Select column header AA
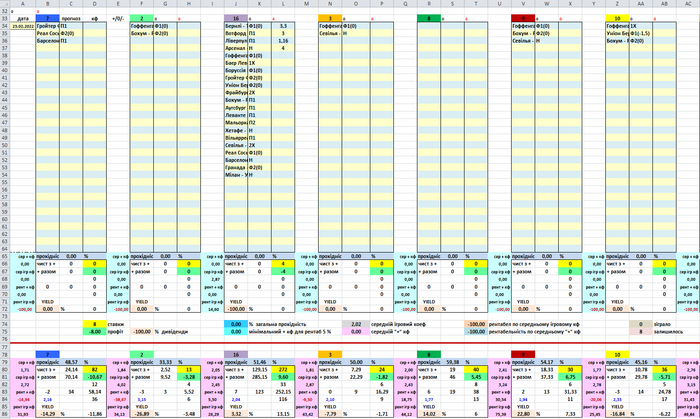Screen dimensions: 700x419 pos(641,4)
